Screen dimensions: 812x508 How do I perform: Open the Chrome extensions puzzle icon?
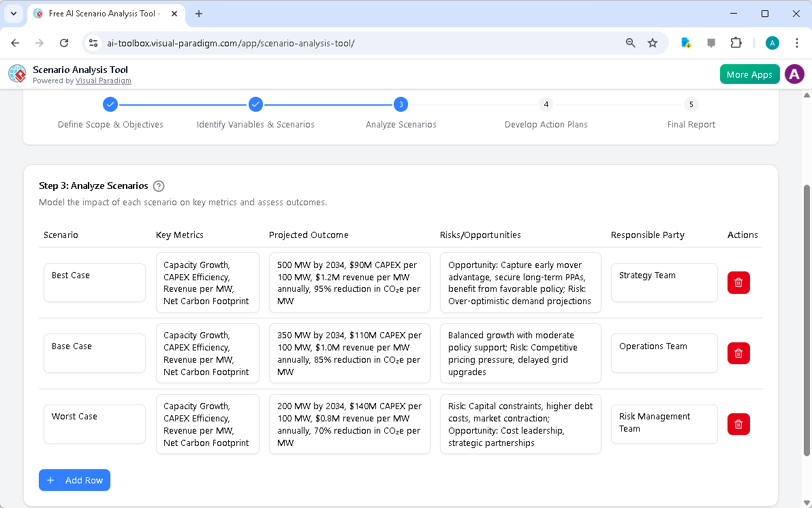click(x=736, y=42)
